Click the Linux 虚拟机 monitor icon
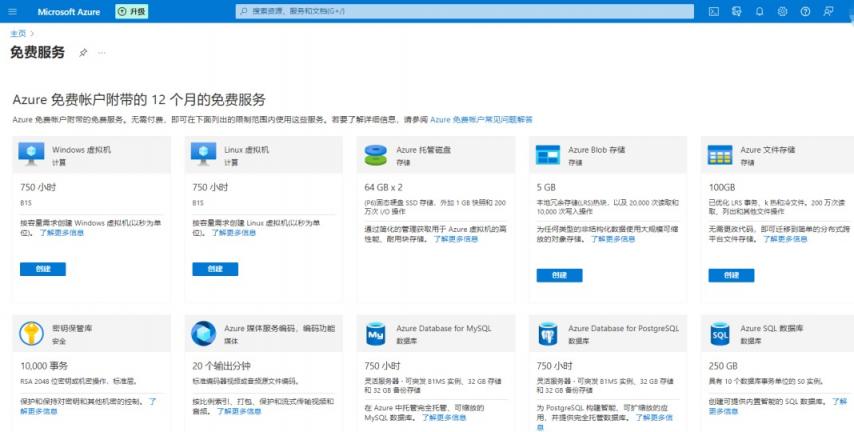854x432 pixels. click(x=203, y=154)
